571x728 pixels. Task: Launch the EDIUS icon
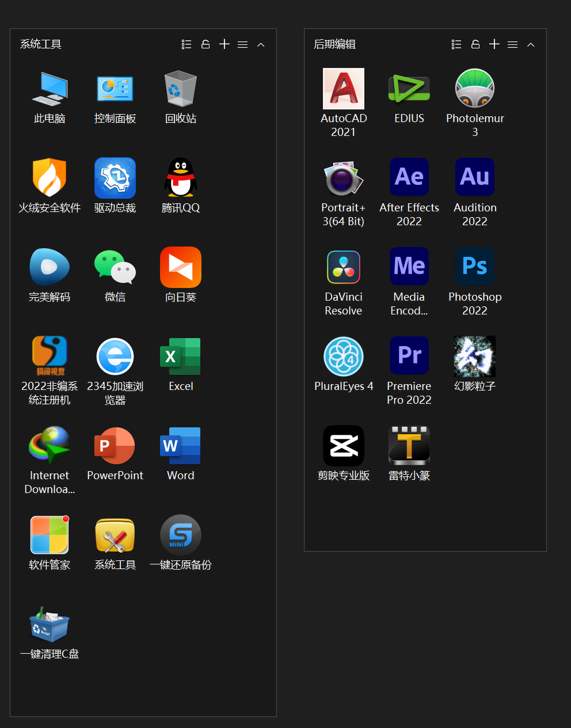click(x=409, y=89)
